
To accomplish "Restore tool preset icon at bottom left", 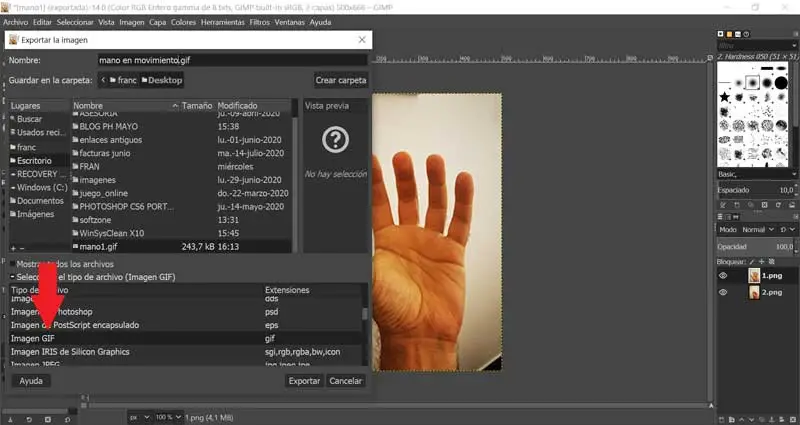I will tap(29, 419).
